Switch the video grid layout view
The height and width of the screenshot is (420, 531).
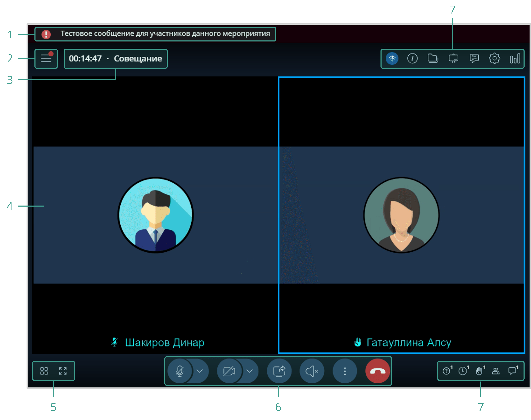click(x=44, y=371)
